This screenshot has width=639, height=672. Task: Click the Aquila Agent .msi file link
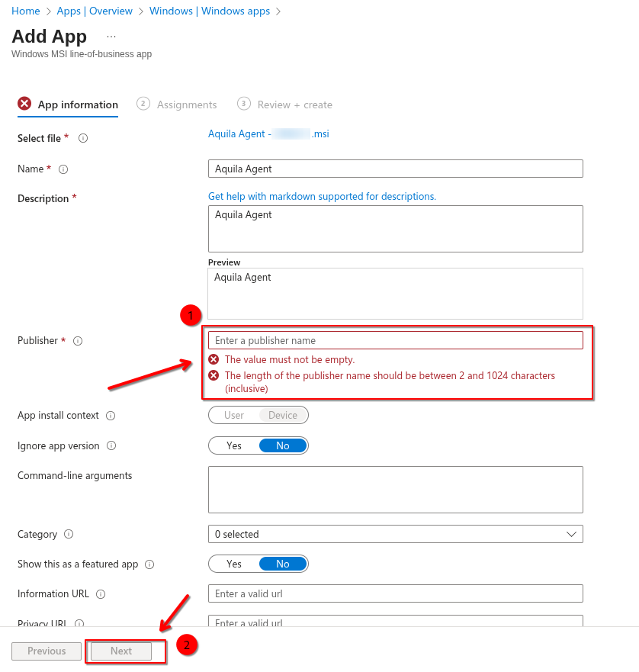click(268, 133)
